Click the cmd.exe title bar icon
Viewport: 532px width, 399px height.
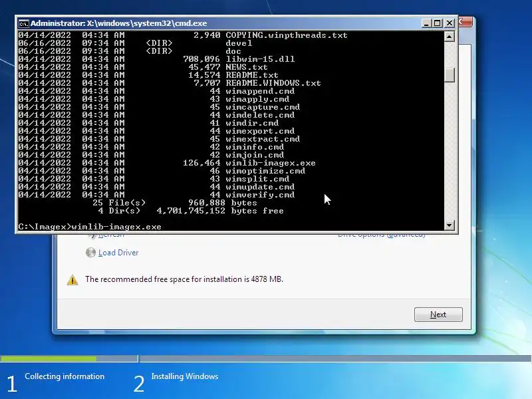coord(23,23)
